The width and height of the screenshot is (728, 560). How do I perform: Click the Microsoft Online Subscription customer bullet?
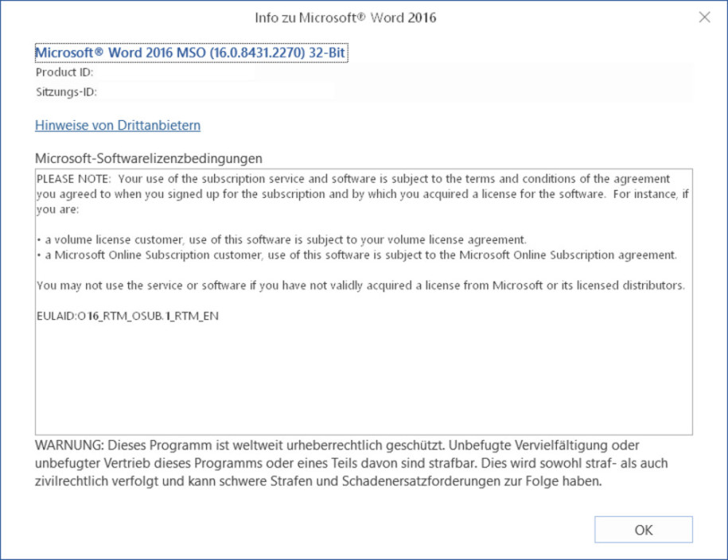[356, 255]
